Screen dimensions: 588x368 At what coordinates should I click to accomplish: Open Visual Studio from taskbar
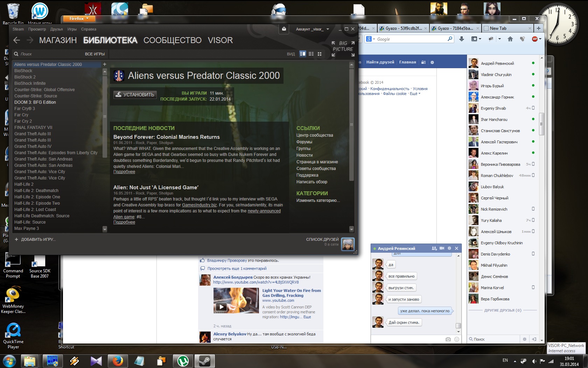tap(96, 361)
